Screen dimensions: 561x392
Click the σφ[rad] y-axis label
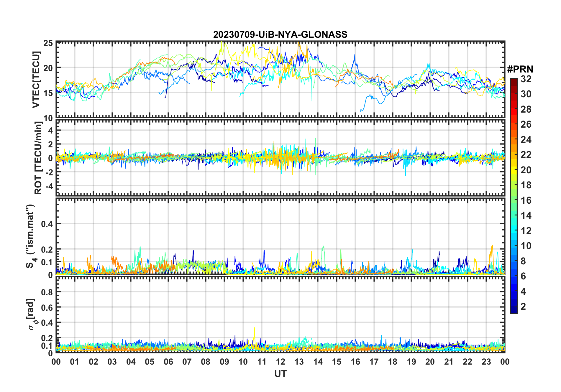tap(32, 314)
